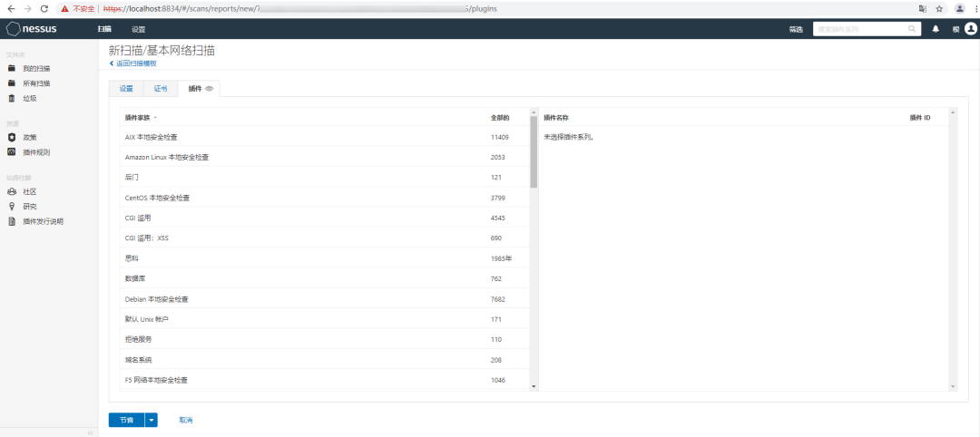980x437 pixels.
Task: Switch to the 插件 tab
Action: coord(199,89)
